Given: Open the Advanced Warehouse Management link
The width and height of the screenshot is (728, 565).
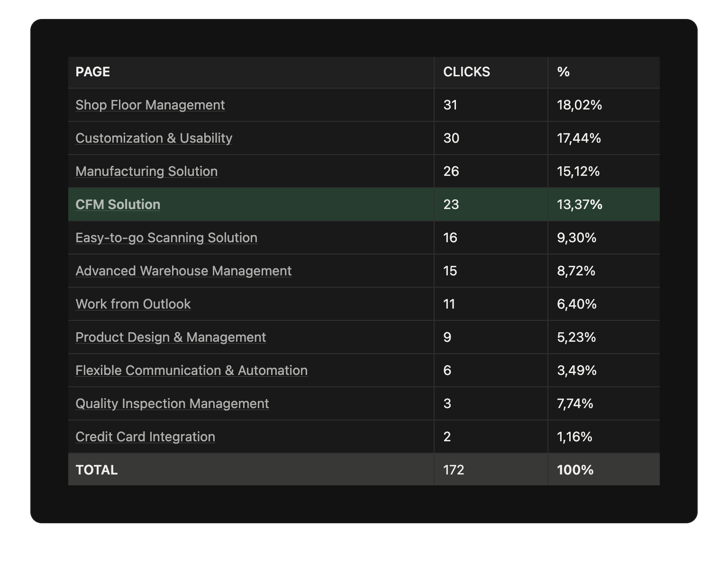Looking at the screenshot, I should point(183,271).
